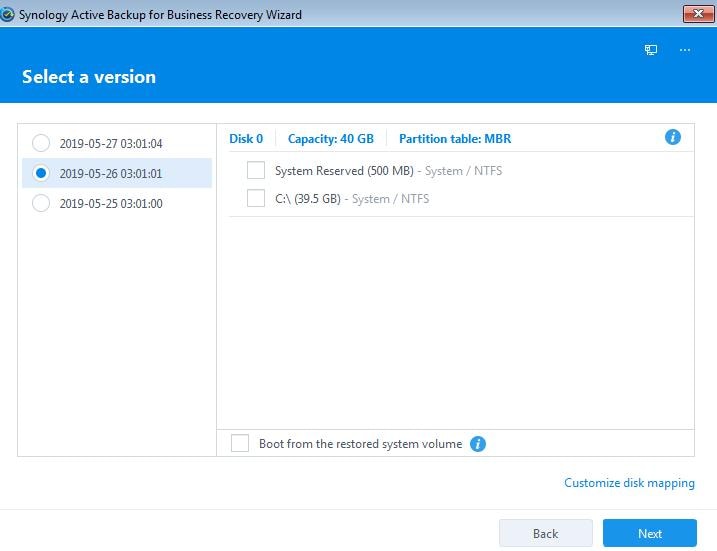Click the disk info icon beside Partition table

[x=673, y=137]
